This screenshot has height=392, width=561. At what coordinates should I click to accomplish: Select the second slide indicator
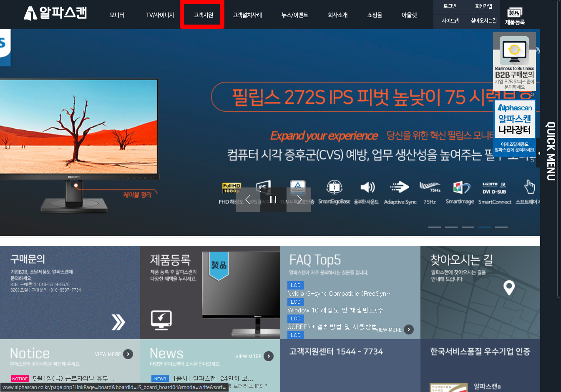pos(451,227)
